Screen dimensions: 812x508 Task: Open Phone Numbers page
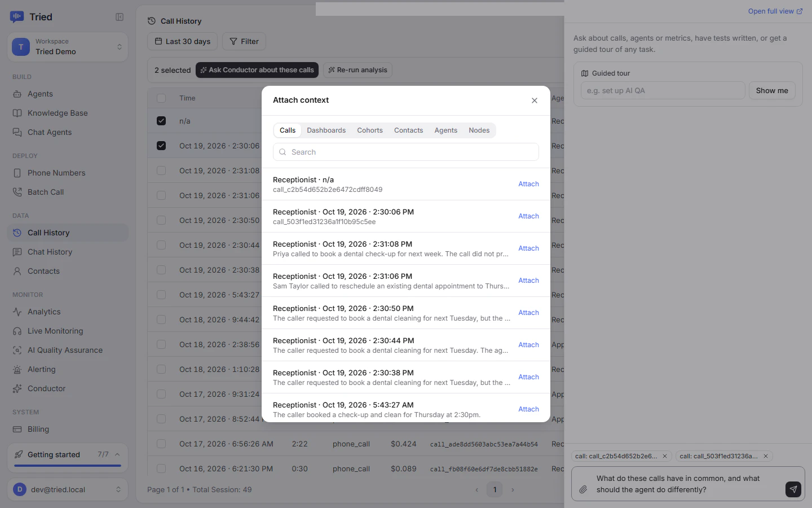click(68, 173)
